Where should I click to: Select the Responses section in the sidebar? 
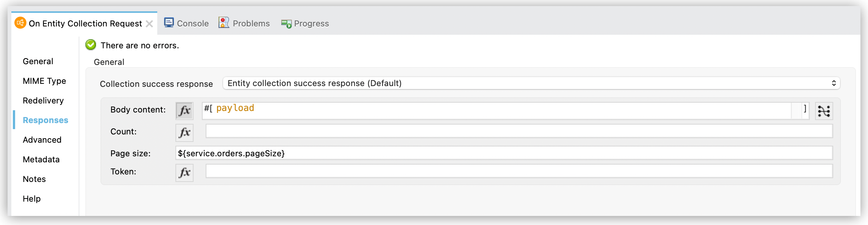click(x=45, y=120)
